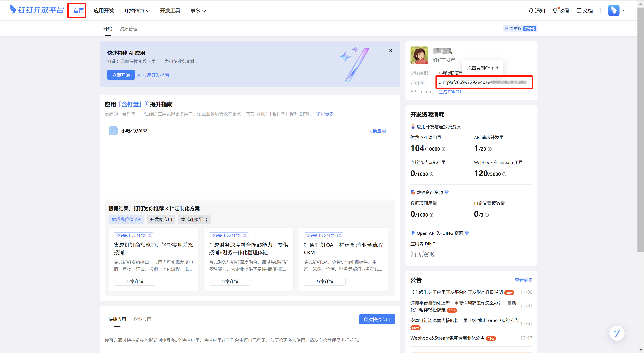Open 方案详情 for 钉钉OA CRM card
Screen dimensions: 644x353
click(x=324, y=281)
